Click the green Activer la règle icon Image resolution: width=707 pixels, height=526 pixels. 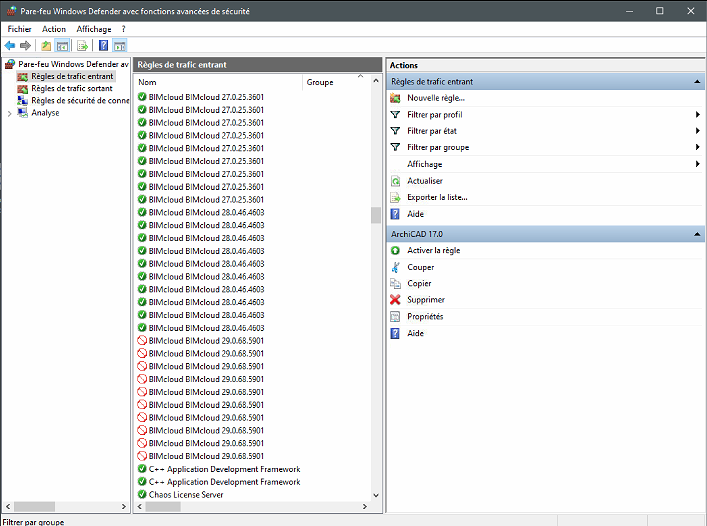pyautogui.click(x=395, y=251)
